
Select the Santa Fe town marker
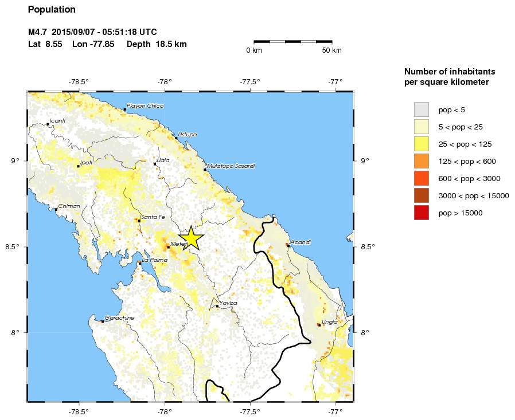pos(139,220)
